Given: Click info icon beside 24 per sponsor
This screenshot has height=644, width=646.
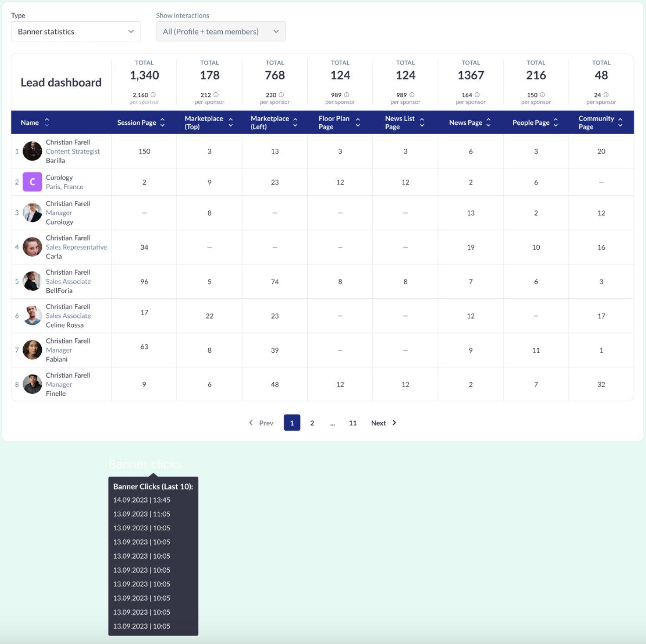Looking at the screenshot, I should 606,95.
